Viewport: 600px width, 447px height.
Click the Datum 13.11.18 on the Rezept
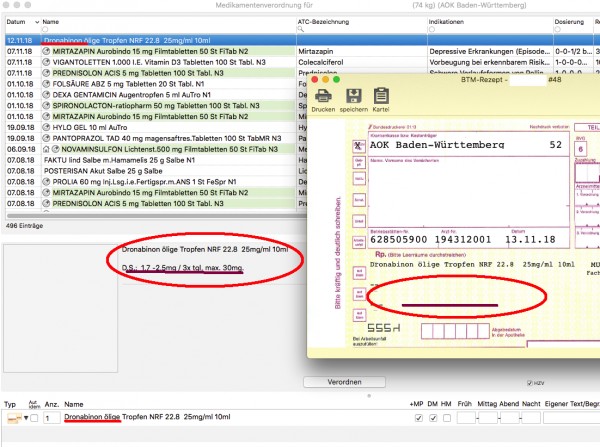coord(530,240)
